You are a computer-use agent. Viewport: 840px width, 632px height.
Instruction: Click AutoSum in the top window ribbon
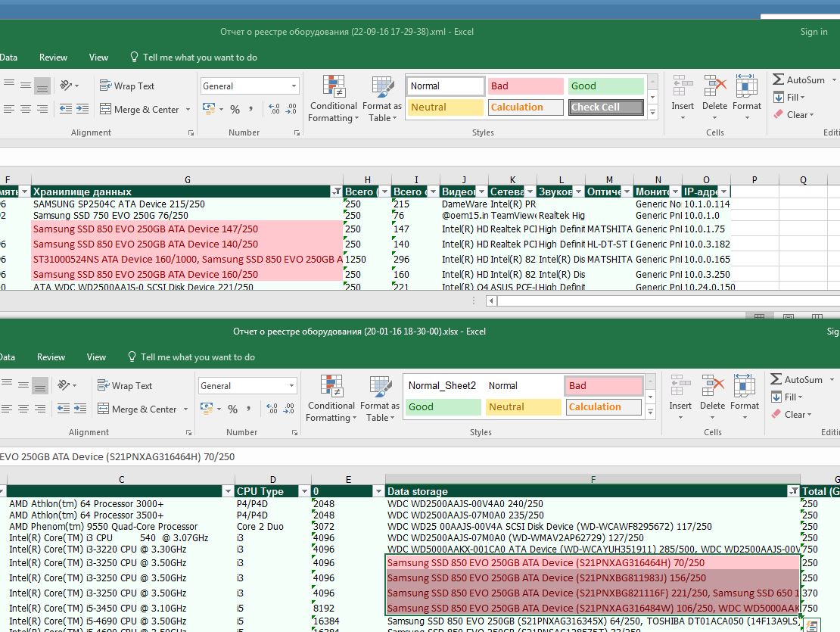[804, 79]
